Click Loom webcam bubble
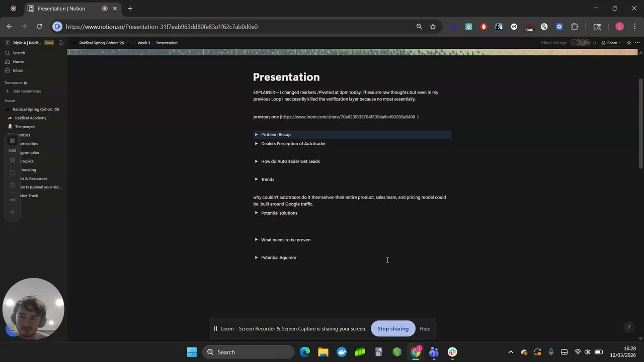The height and width of the screenshot is (362, 644). 33,309
